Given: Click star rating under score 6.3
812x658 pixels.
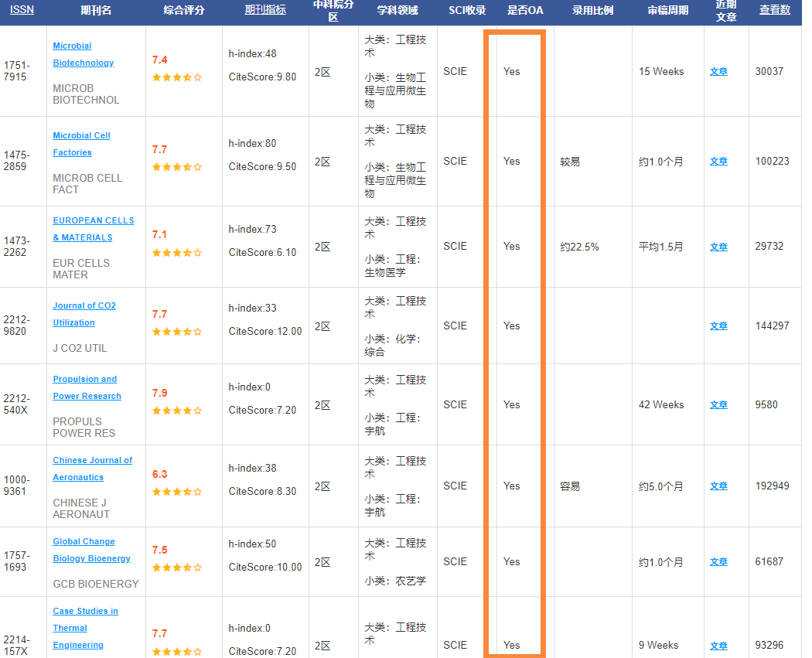Looking at the screenshot, I should [x=177, y=492].
